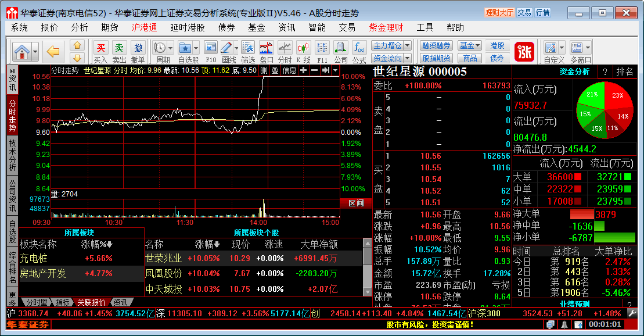Go back with the yellow left arrow
The image size is (644, 336).
click(53, 52)
